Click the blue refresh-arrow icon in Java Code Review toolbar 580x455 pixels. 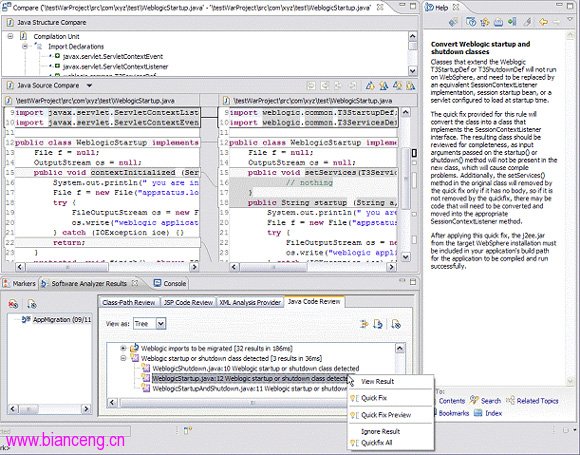coord(378,324)
